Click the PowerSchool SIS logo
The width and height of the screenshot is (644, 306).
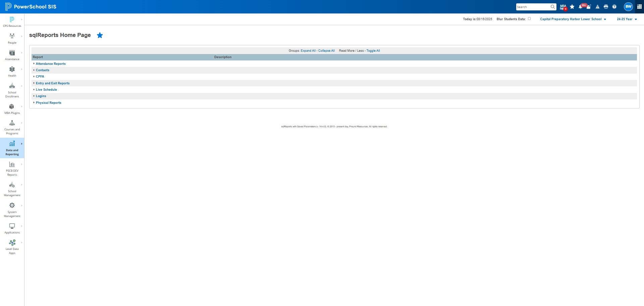point(31,7)
